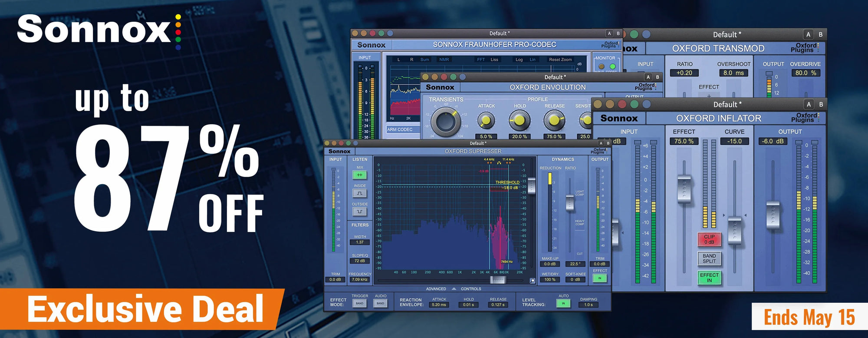Click the HOLD knob in Envolution

tap(519, 120)
